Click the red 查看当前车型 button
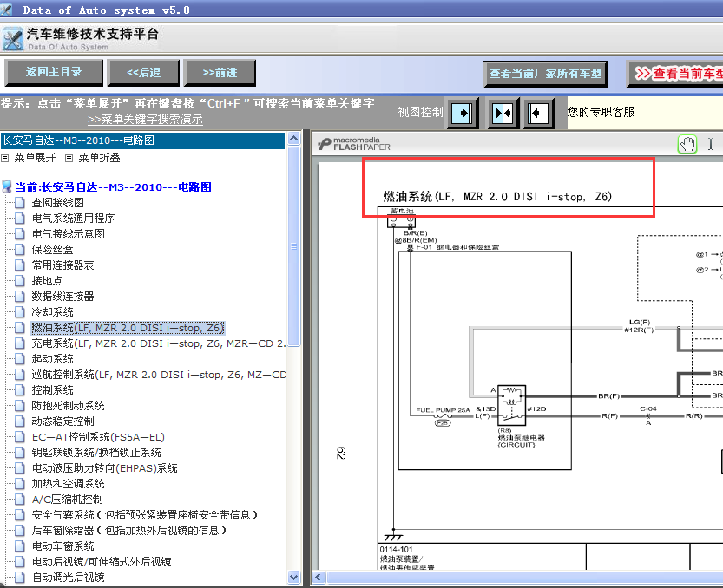Screen dimensions: 723x588 (x=675, y=74)
